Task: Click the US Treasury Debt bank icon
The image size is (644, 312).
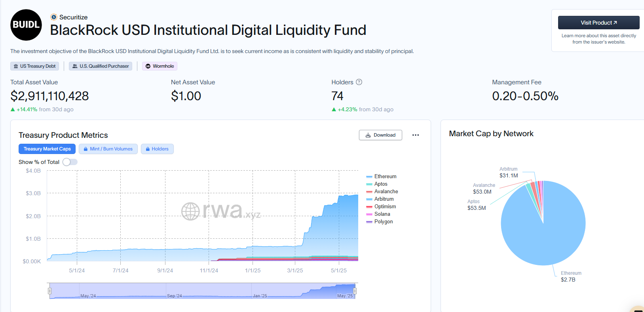Action: [16, 66]
